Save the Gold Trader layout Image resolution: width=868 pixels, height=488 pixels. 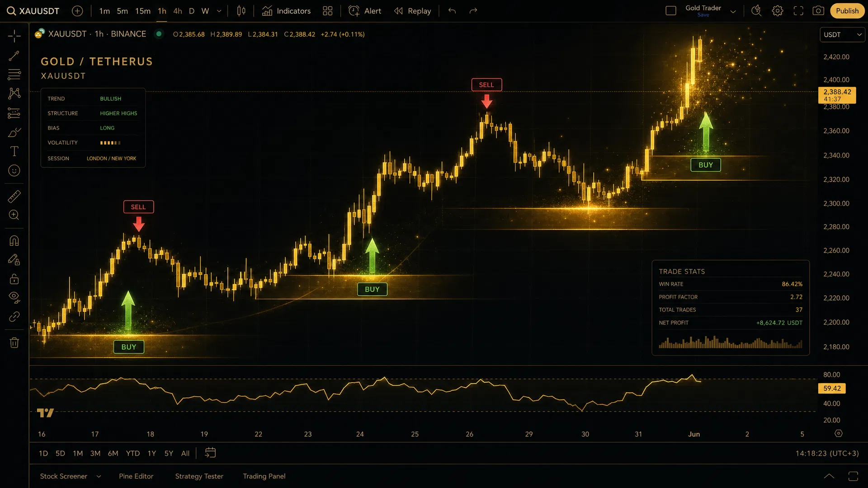coord(703,15)
